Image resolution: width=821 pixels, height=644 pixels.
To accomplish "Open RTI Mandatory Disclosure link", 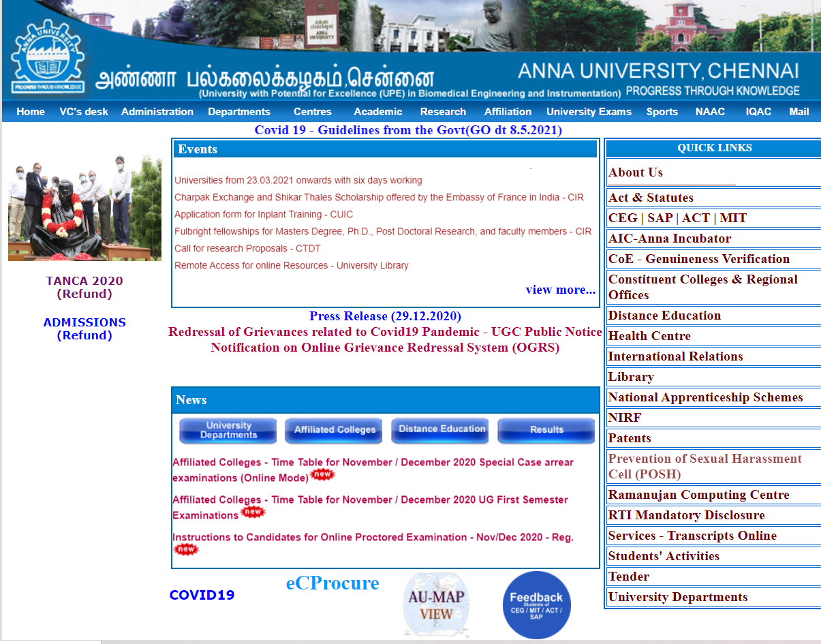I will tap(687, 515).
